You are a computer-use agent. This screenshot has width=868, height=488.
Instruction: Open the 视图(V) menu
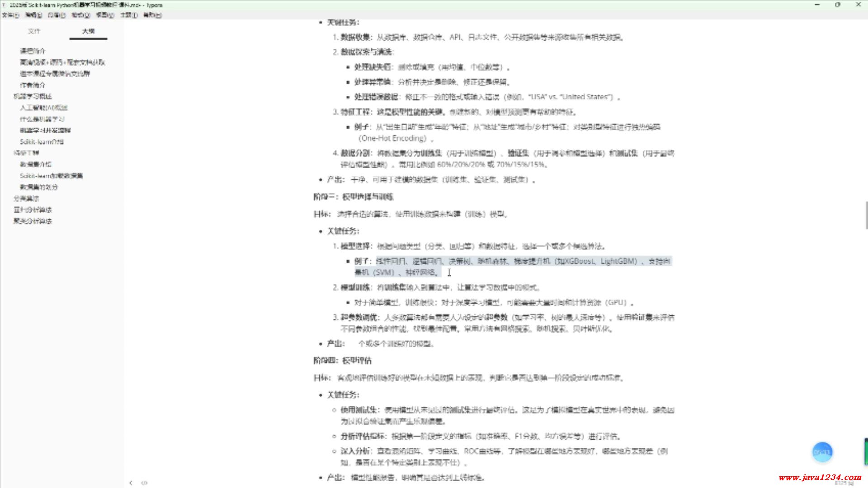click(104, 15)
